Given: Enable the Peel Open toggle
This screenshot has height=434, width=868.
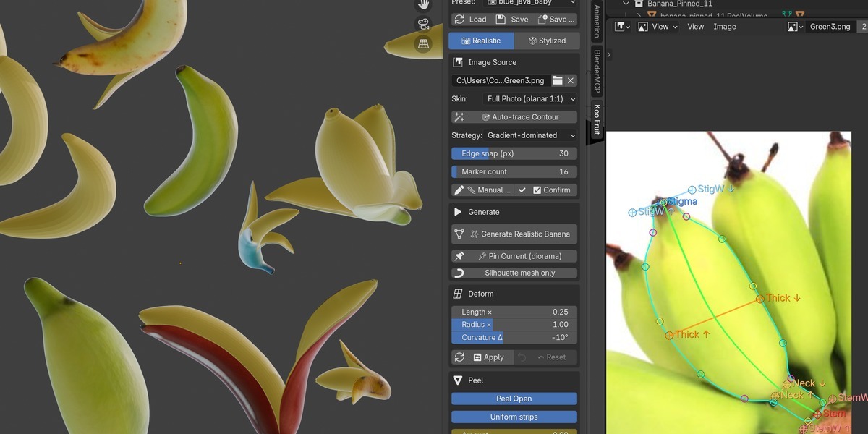Looking at the screenshot, I should pos(514,399).
